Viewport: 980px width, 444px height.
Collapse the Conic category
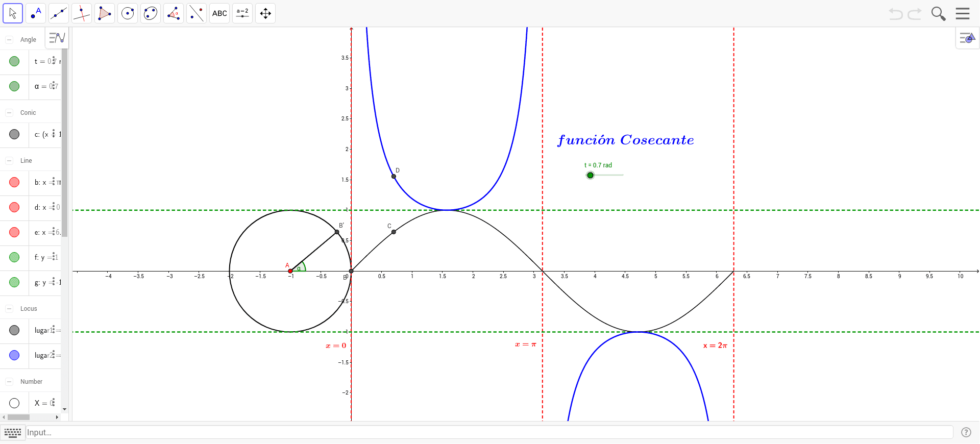click(9, 113)
